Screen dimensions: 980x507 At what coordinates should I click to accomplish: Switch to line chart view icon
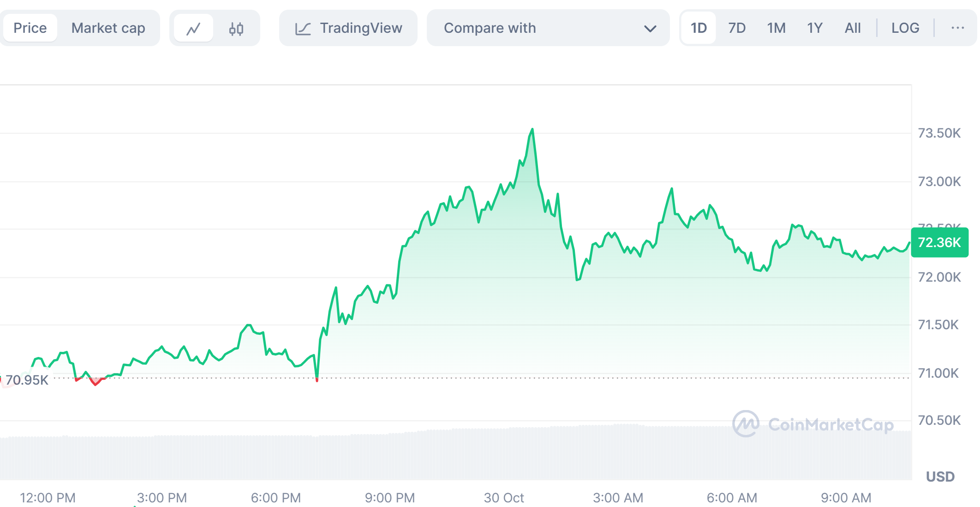pyautogui.click(x=193, y=29)
